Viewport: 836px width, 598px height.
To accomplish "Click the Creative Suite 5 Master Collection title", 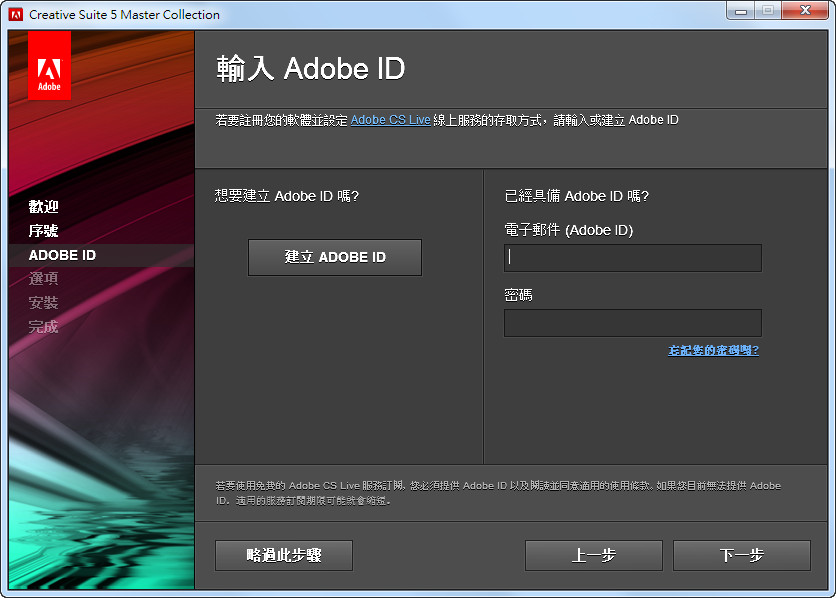I will click(x=124, y=15).
